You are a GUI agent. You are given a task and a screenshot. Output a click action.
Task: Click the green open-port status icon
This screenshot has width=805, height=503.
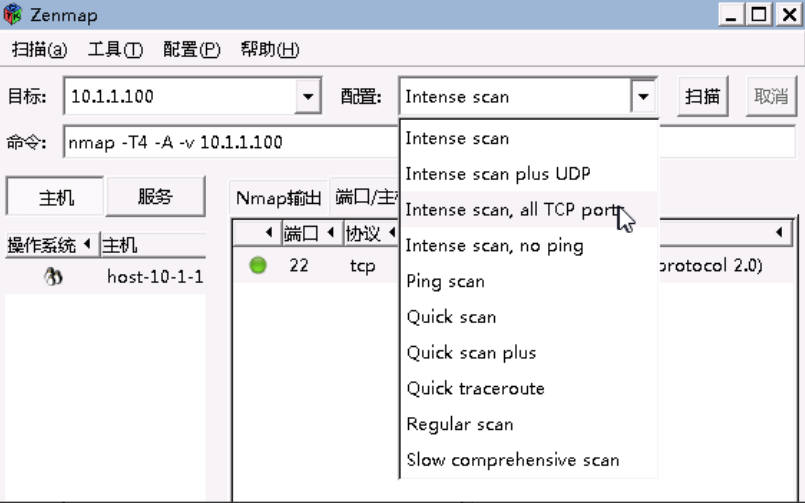click(x=258, y=265)
